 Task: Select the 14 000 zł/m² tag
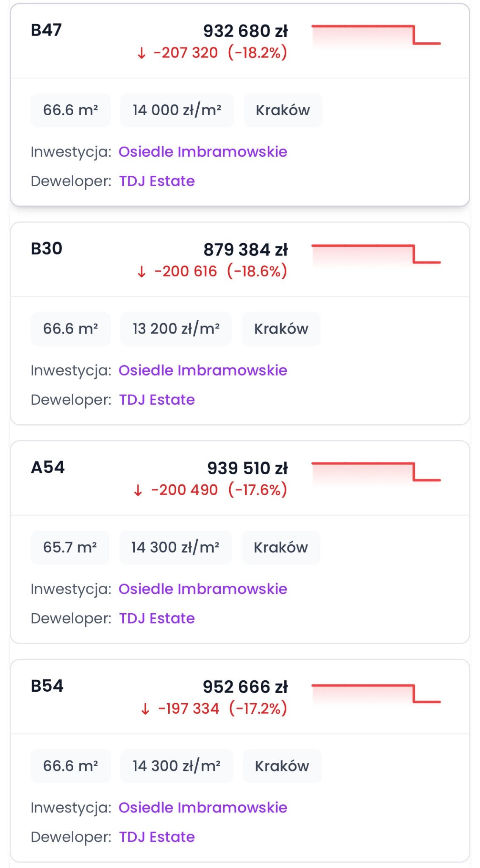point(177,110)
